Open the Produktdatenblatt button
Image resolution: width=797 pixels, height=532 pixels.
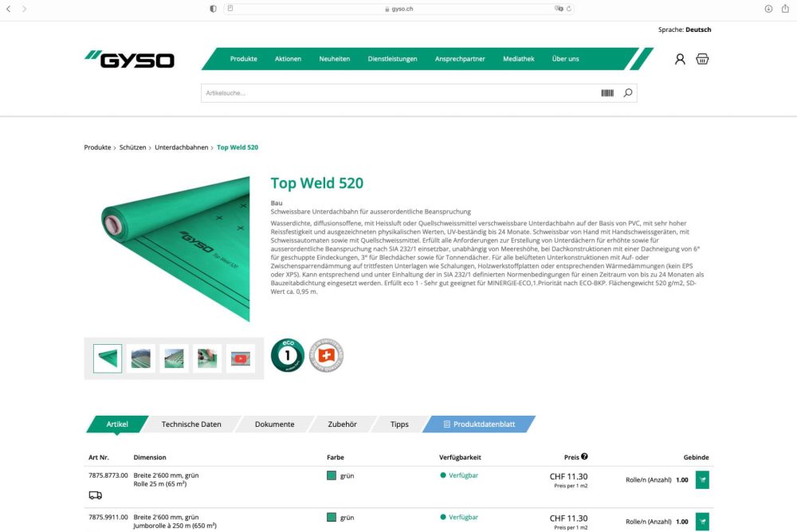click(x=479, y=424)
